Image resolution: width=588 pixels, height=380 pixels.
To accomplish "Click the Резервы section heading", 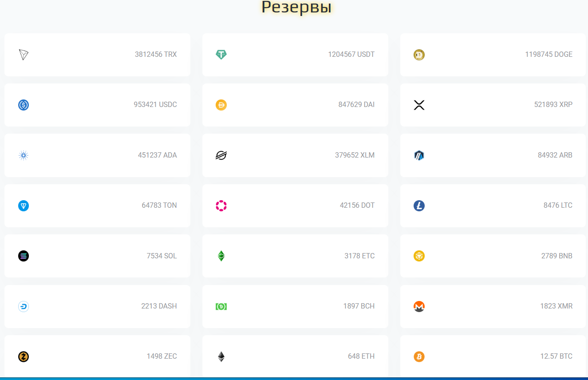I will coord(296,8).
